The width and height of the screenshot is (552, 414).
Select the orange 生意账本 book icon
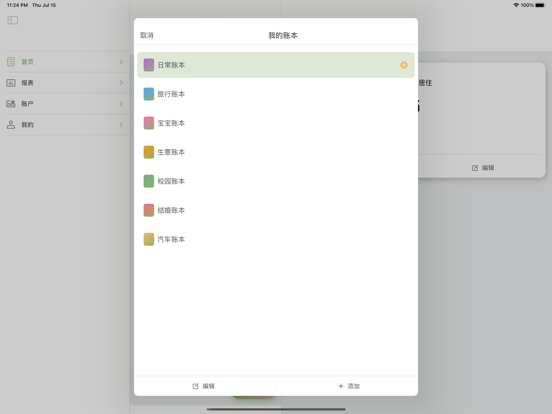149,152
